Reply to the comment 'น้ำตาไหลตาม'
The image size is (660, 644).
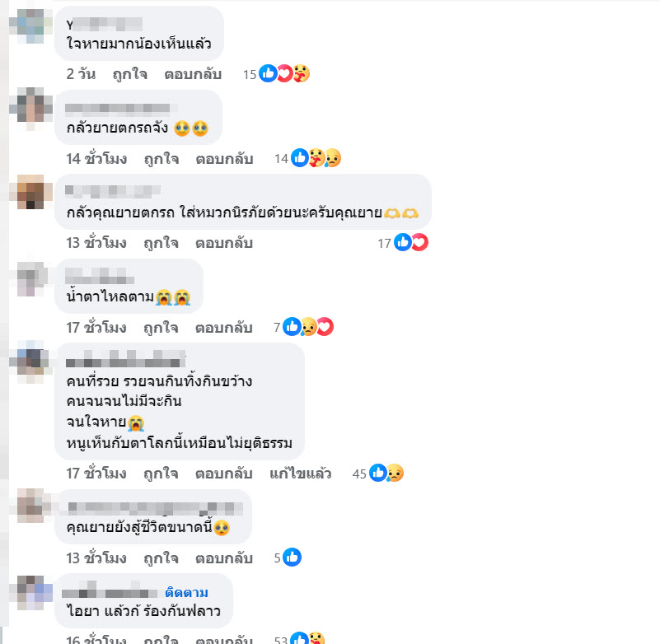tap(224, 328)
